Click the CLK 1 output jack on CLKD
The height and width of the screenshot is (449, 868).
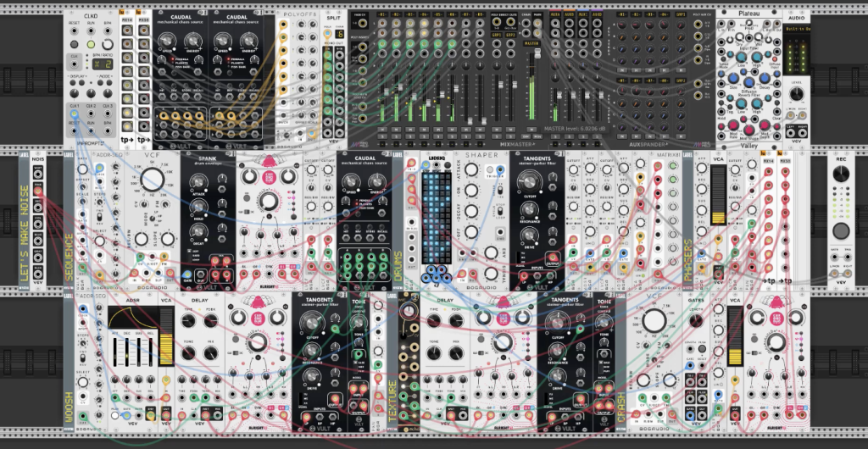[75, 114]
